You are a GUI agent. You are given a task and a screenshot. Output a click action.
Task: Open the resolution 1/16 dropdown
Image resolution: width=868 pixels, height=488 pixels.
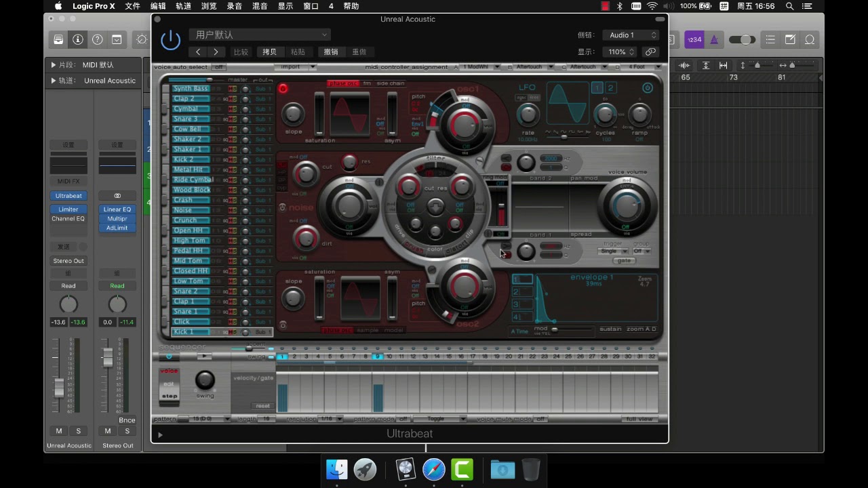point(331,419)
